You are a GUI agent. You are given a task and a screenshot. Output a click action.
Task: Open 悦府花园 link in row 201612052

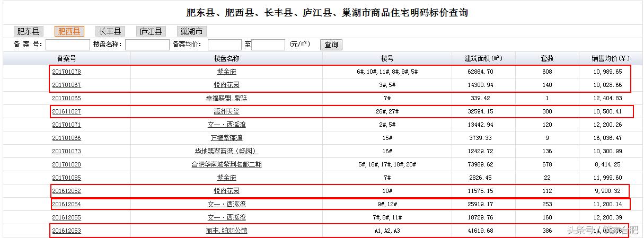tap(226, 191)
